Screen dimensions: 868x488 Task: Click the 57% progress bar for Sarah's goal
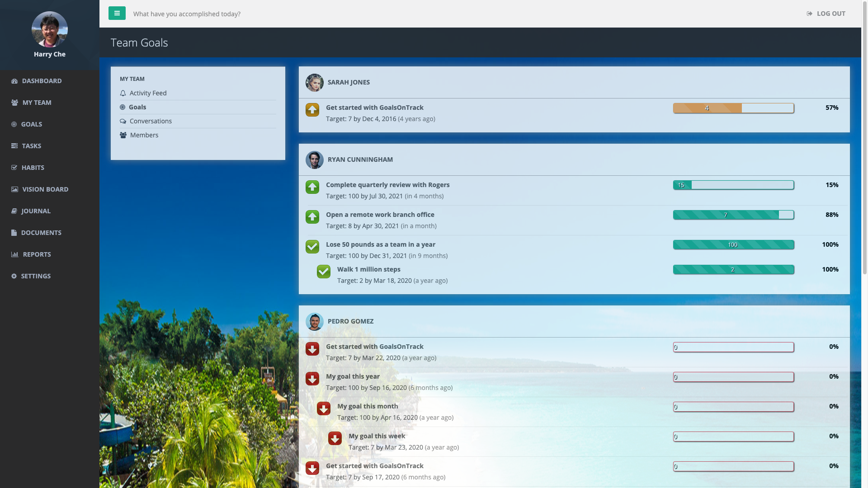coord(733,108)
